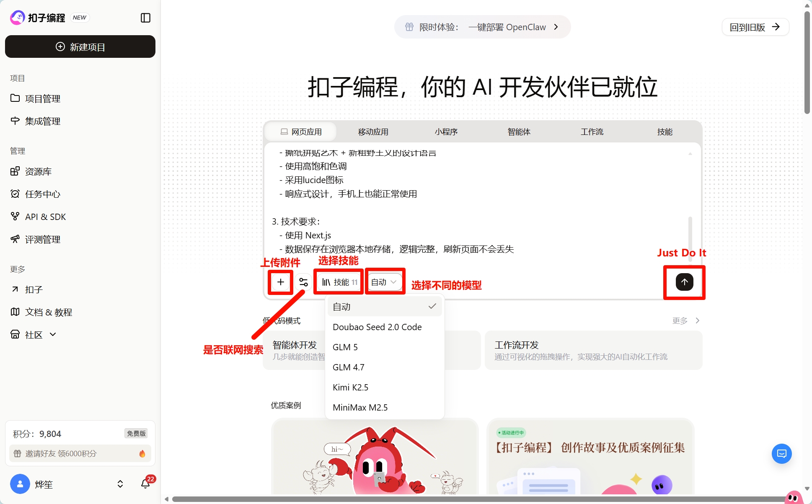The image size is (812, 504).
Task: Open the model selection dropdown
Action: [383, 282]
